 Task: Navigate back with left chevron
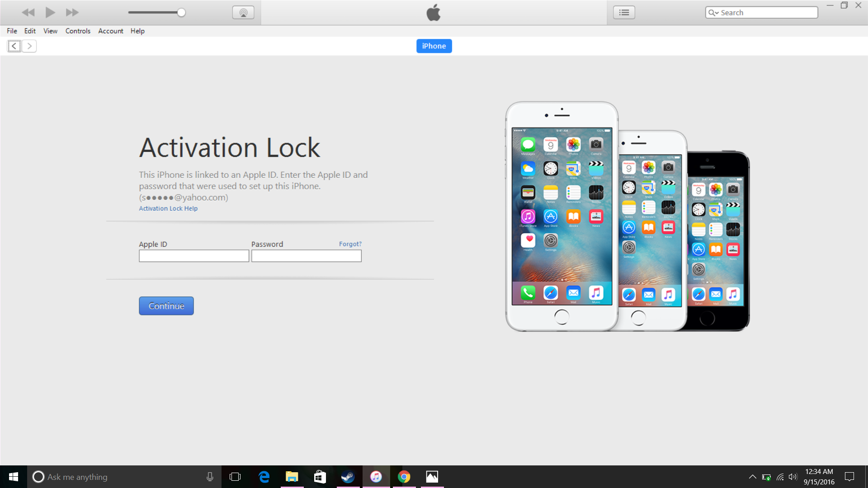point(14,46)
